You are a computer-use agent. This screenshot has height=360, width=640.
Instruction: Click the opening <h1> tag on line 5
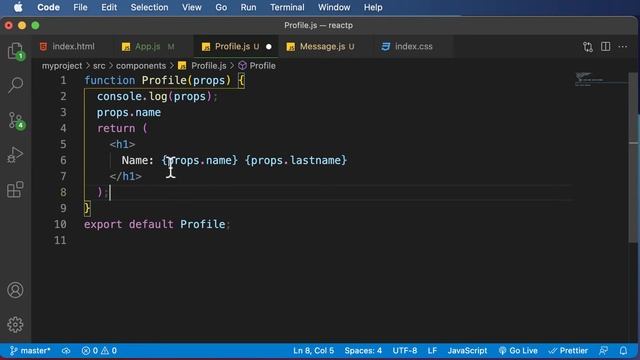122,144
